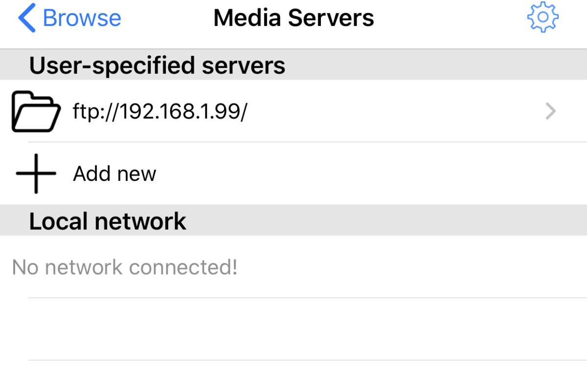
Task: Go back using the Browse label
Action: tap(82, 18)
